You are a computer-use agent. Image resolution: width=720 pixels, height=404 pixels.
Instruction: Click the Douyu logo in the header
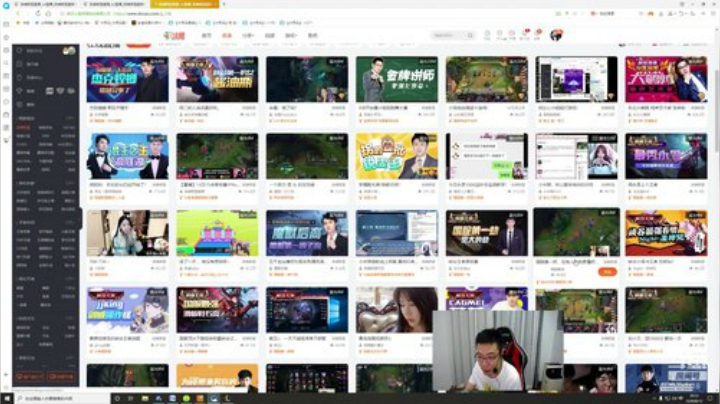tap(174, 35)
